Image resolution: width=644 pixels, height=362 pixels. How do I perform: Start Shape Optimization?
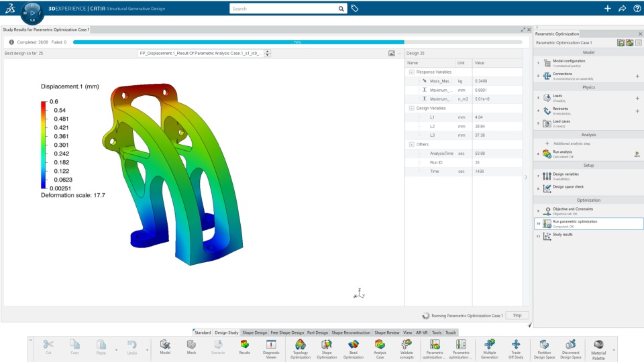point(327,349)
